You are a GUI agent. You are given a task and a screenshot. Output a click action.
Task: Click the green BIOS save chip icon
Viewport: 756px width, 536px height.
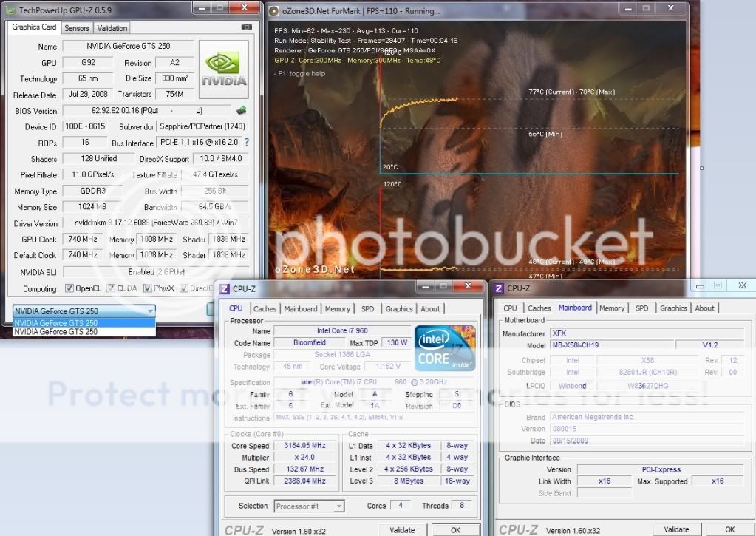pos(242,110)
